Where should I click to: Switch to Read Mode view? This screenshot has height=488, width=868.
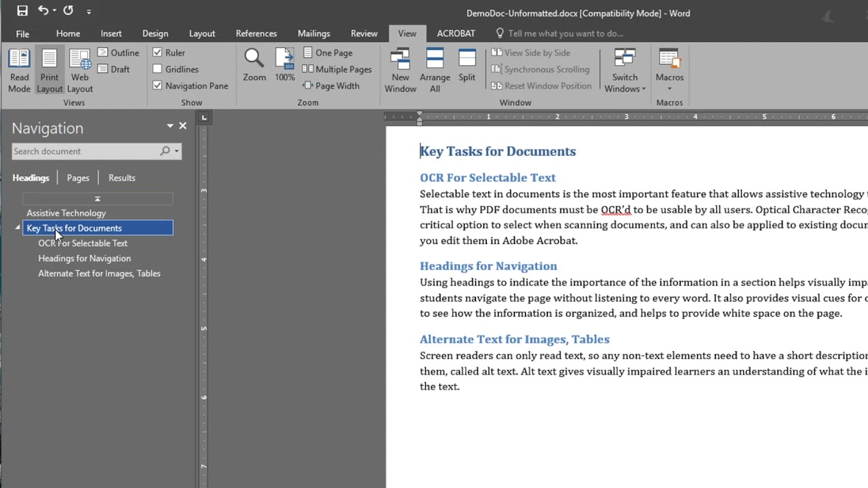pyautogui.click(x=19, y=70)
